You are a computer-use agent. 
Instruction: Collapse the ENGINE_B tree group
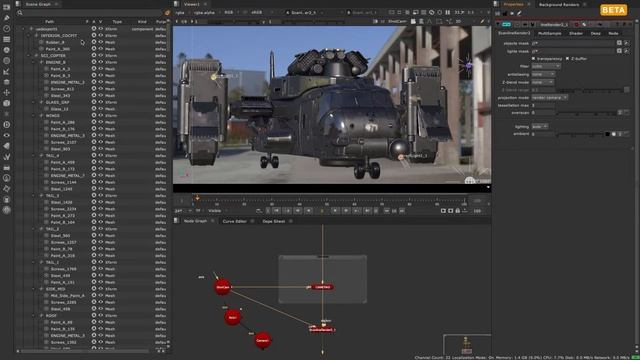point(34,62)
